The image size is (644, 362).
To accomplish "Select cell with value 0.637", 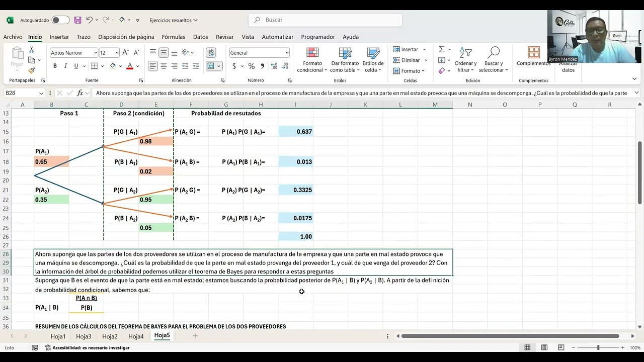I will (x=295, y=132).
